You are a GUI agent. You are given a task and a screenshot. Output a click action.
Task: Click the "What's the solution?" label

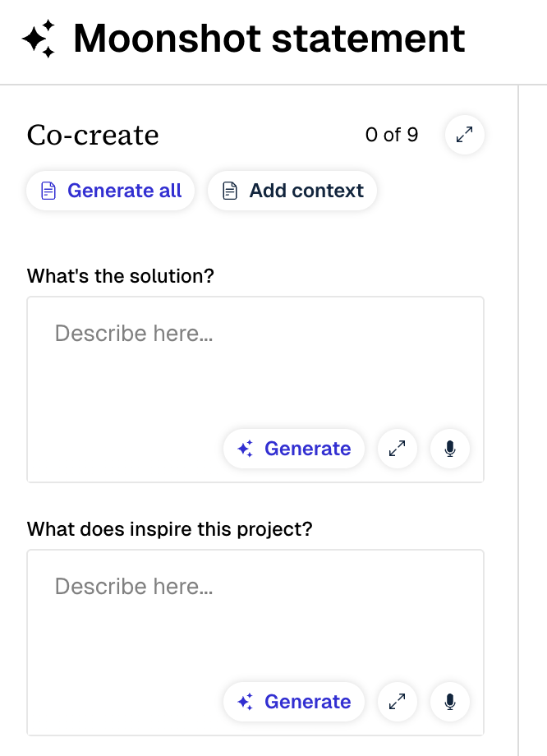click(120, 276)
